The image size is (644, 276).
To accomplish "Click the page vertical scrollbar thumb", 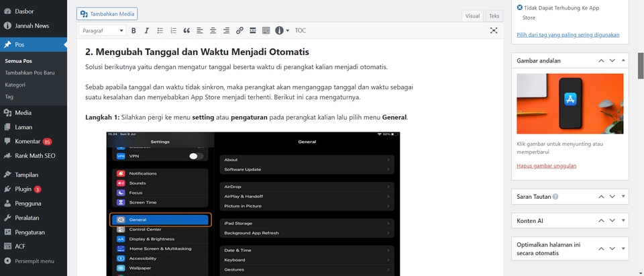I will tap(640, 65).
